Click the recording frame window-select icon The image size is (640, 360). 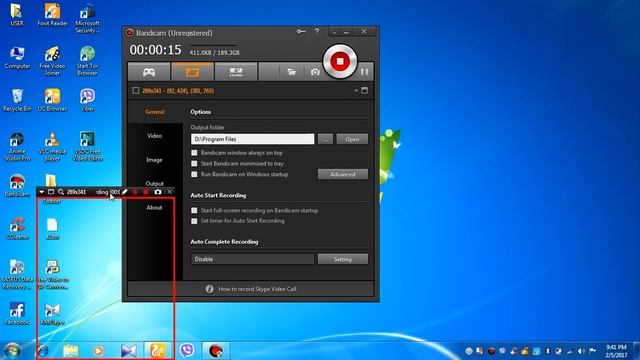pos(51,192)
